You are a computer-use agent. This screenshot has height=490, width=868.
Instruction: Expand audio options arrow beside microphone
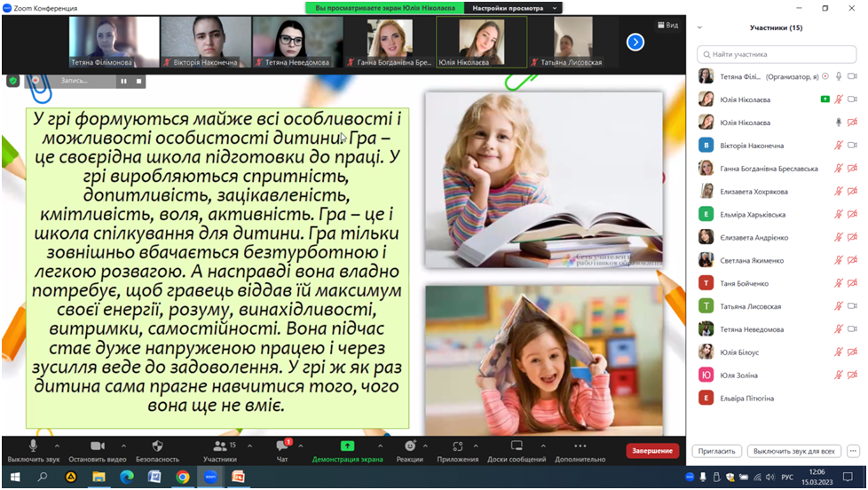(x=57, y=446)
